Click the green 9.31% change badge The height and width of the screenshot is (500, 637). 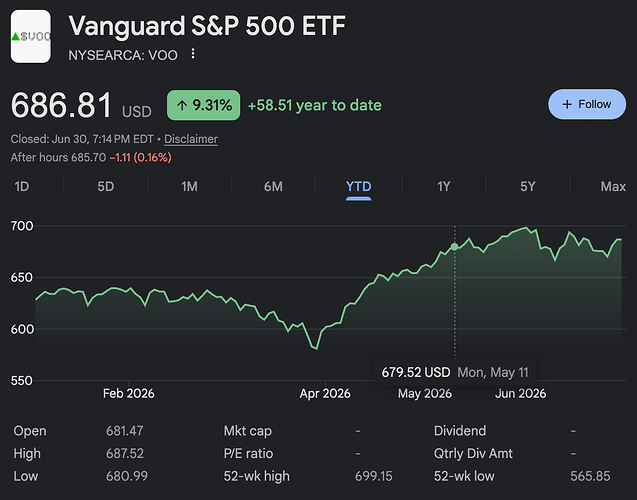(204, 105)
